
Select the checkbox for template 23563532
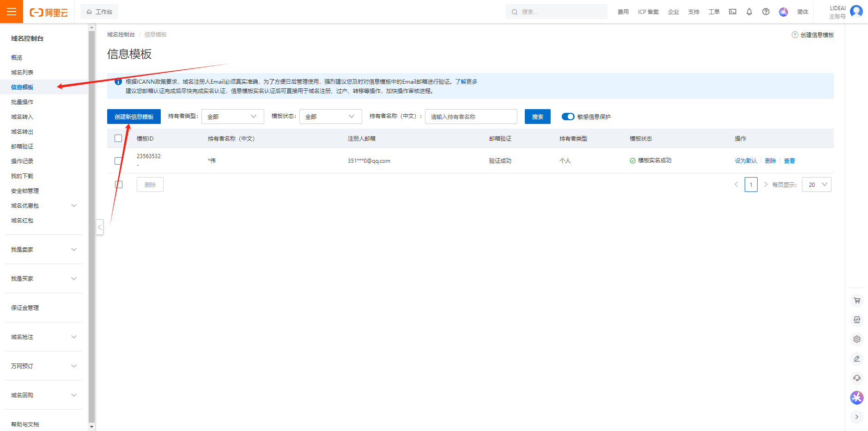pos(118,161)
